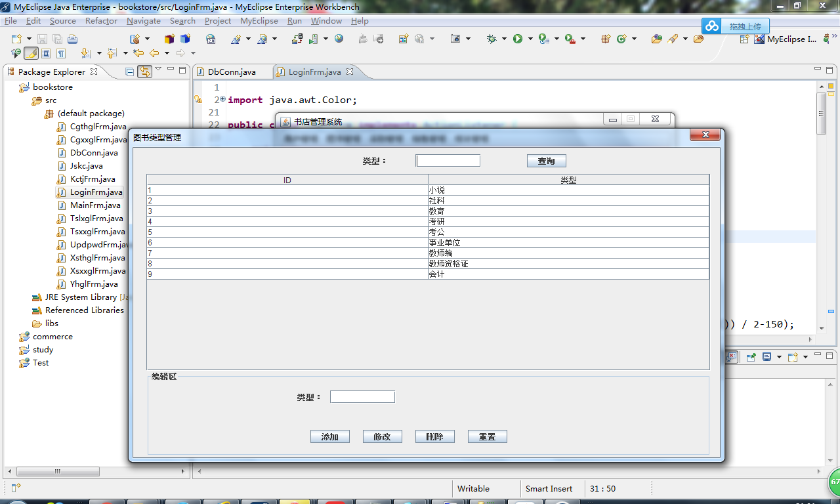Click the 添加 add button
The width and height of the screenshot is (840, 504).
(329, 436)
